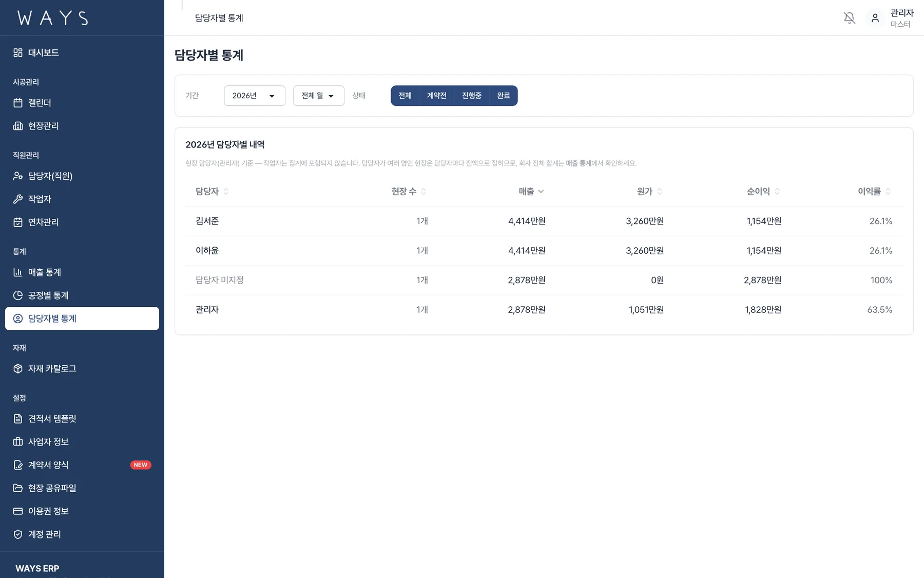The width and height of the screenshot is (924, 578).
Task: Sort table by 매출 column
Action: (x=531, y=191)
